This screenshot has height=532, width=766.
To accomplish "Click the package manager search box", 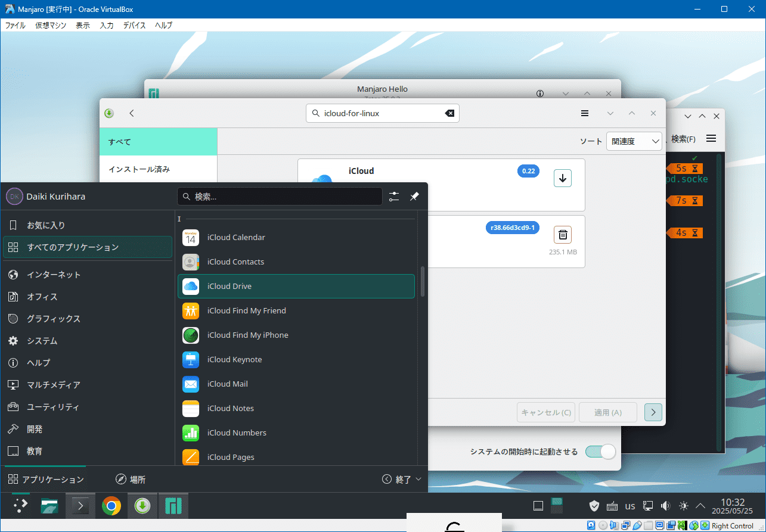I will point(383,113).
